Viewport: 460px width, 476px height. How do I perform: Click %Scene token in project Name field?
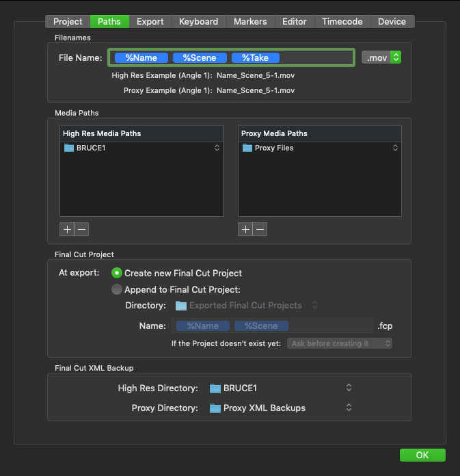(261, 326)
